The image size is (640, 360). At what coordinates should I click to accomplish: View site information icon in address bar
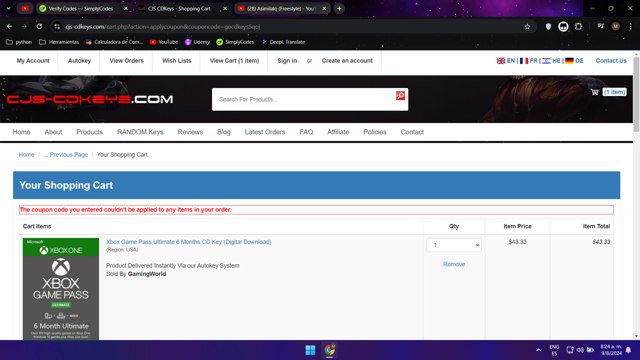tap(57, 27)
